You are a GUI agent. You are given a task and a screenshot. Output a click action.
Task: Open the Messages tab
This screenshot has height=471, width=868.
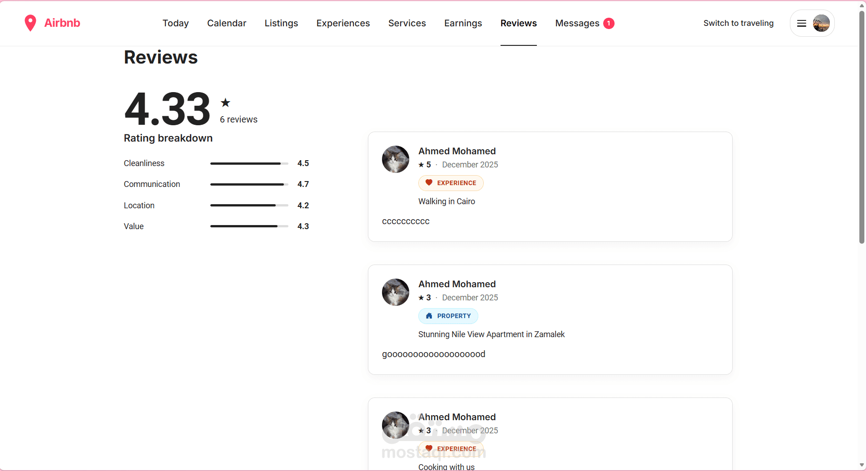point(577,23)
